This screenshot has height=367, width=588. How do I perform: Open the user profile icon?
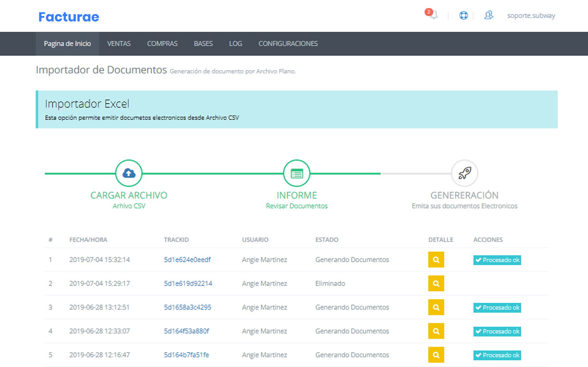[489, 15]
